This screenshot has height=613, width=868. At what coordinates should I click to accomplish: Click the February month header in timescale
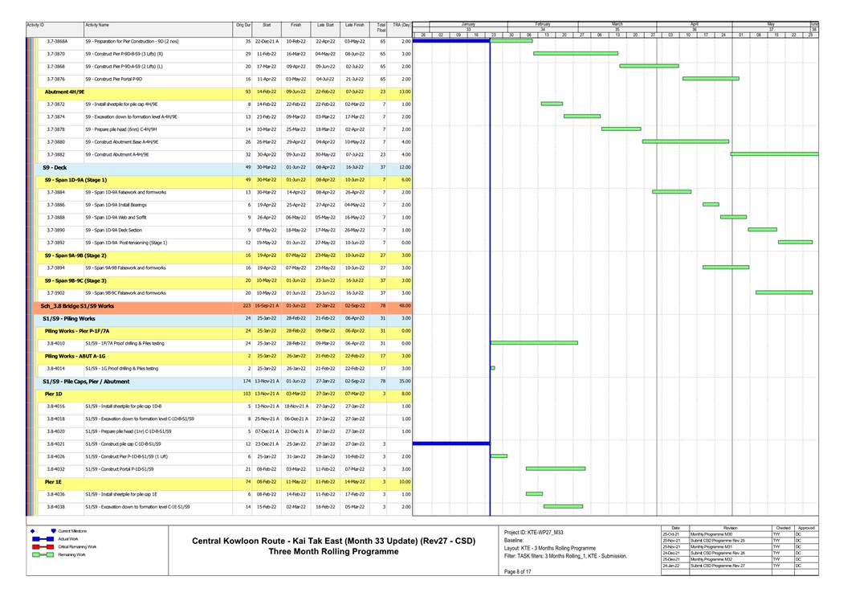543,24
